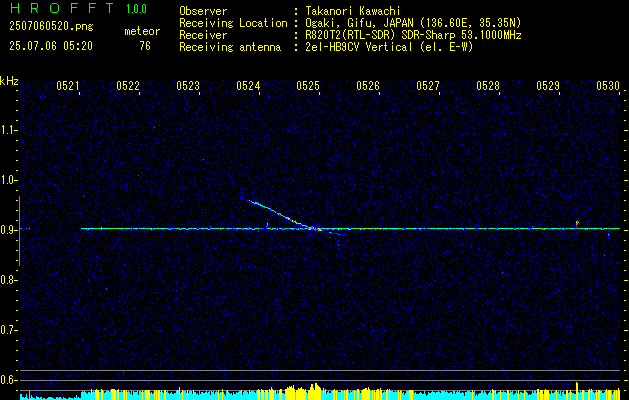
Task: Click the yellow power-level histogram at the bottom
Action: tap(320, 392)
